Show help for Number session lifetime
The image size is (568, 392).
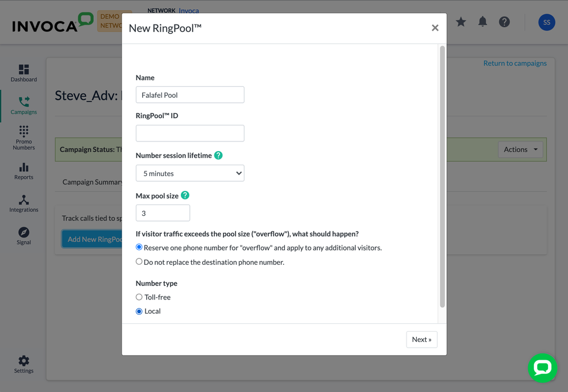tap(218, 156)
